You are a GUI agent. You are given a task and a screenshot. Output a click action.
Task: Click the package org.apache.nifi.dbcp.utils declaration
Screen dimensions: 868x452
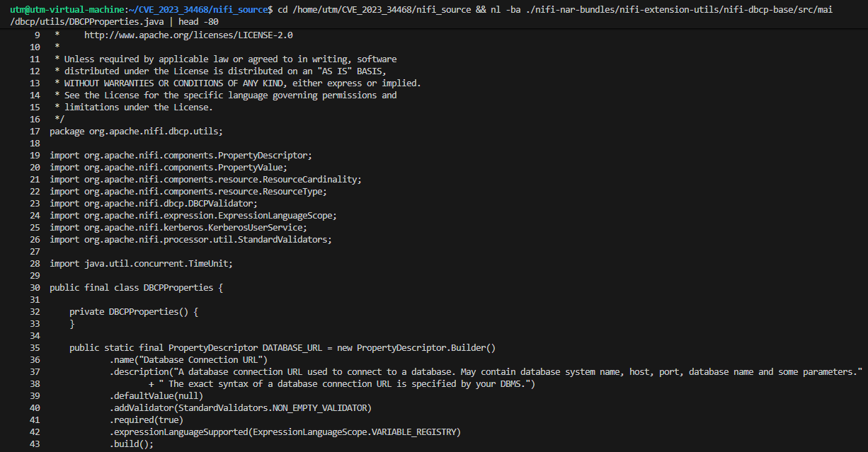[x=136, y=131]
